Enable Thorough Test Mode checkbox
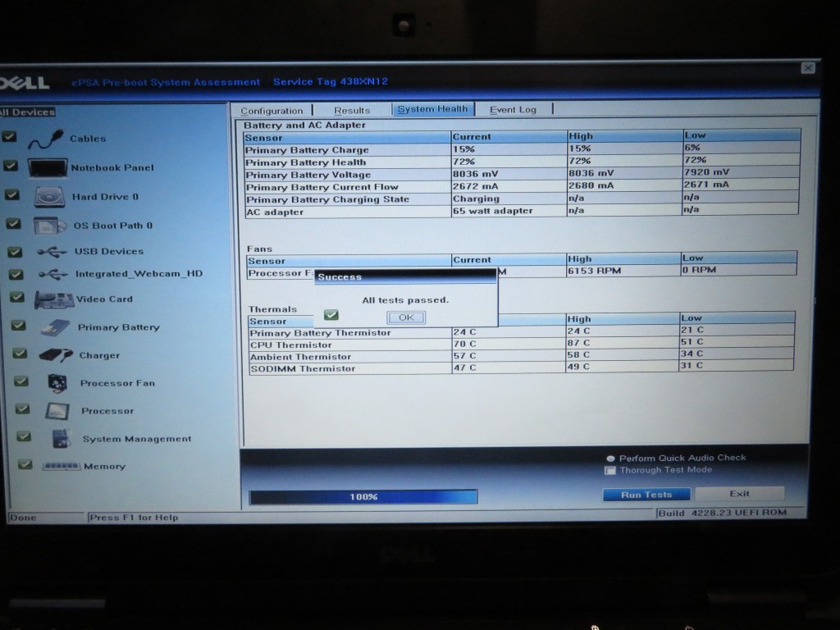Viewport: 840px width, 630px height. pyautogui.click(x=609, y=470)
